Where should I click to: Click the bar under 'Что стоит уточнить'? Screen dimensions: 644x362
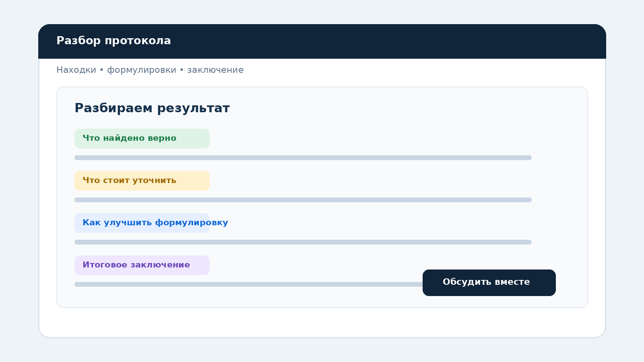pyautogui.click(x=303, y=200)
